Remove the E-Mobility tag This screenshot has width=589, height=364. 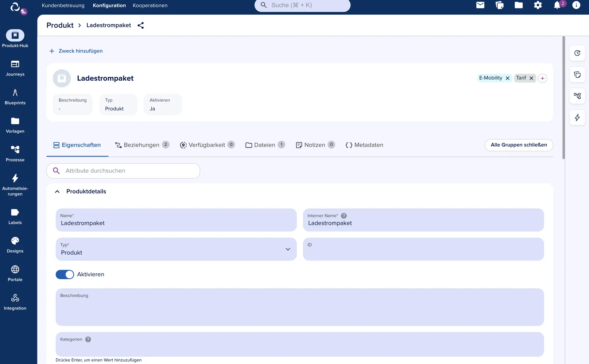[508, 78]
